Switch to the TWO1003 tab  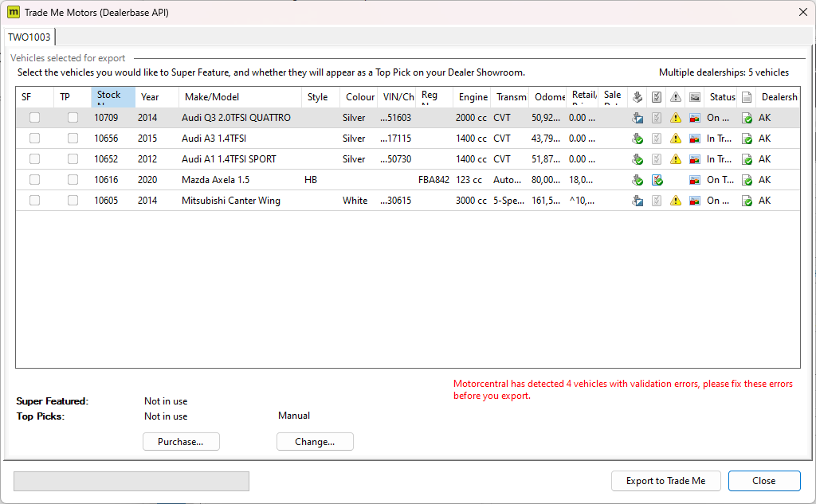pos(29,37)
